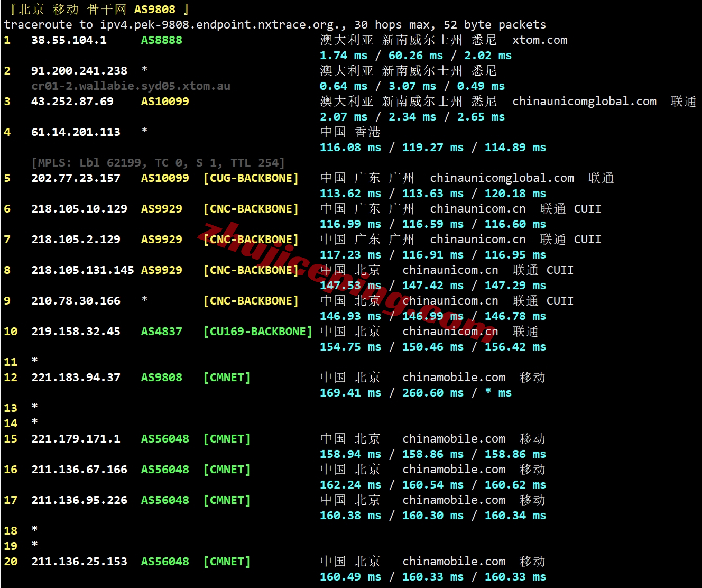The image size is (702, 588).
Task: Select the IP address 38.55.104.1
Action: pyautogui.click(x=69, y=40)
